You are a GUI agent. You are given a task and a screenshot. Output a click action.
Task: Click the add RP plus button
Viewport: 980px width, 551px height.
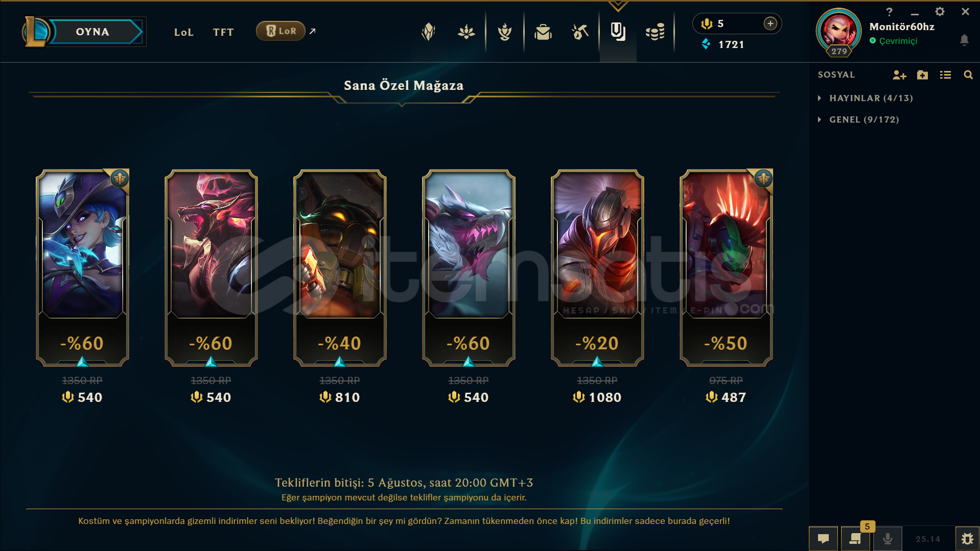pos(771,23)
